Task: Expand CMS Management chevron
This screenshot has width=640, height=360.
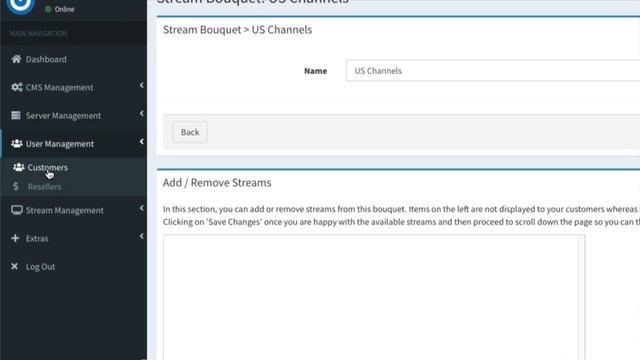Action: (141, 85)
